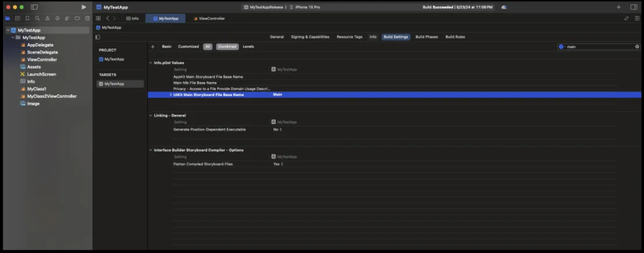Switch to the Build Phases tab
Screen dimensions: 644x253
[x=427, y=37]
